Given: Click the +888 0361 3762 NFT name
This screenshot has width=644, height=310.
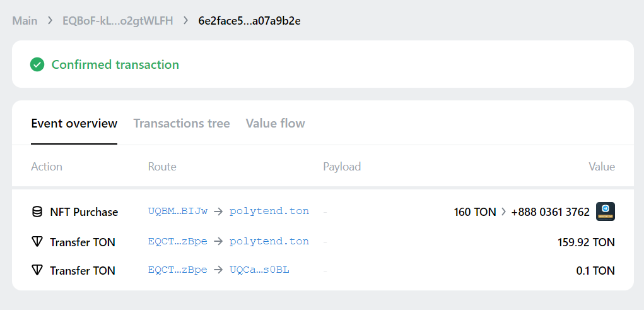Looking at the screenshot, I should [551, 212].
